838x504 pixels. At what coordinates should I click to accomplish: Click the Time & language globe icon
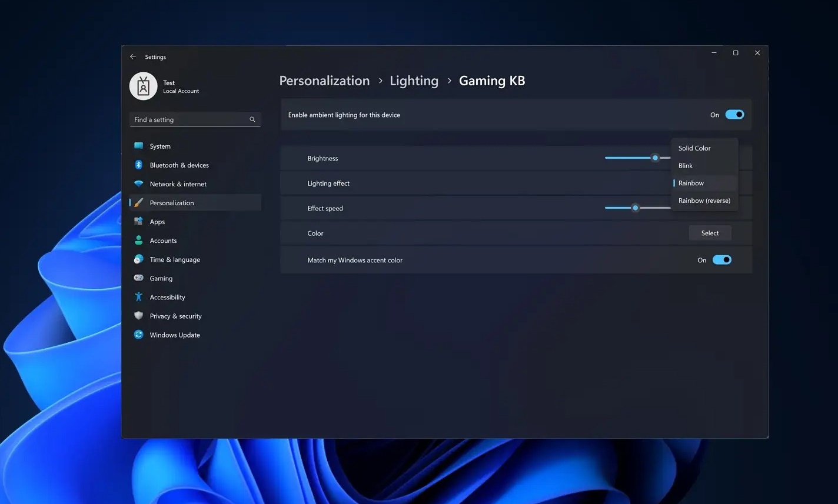click(x=139, y=259)
